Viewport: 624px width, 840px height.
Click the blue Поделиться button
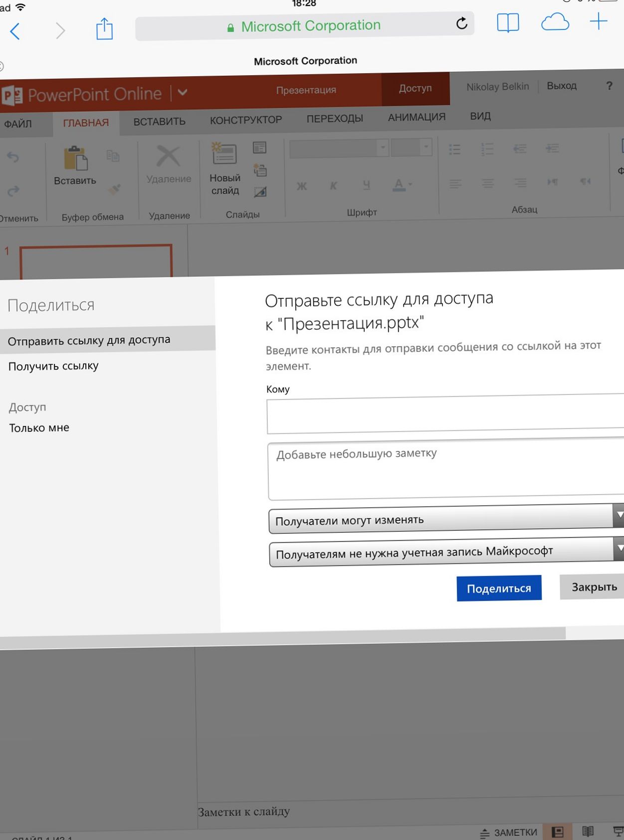(499, 588)
